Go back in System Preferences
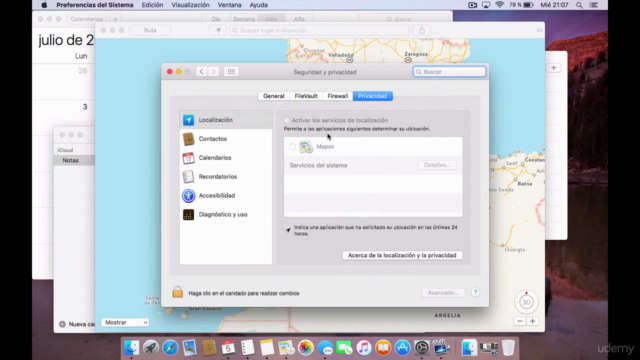 (201, 71)
